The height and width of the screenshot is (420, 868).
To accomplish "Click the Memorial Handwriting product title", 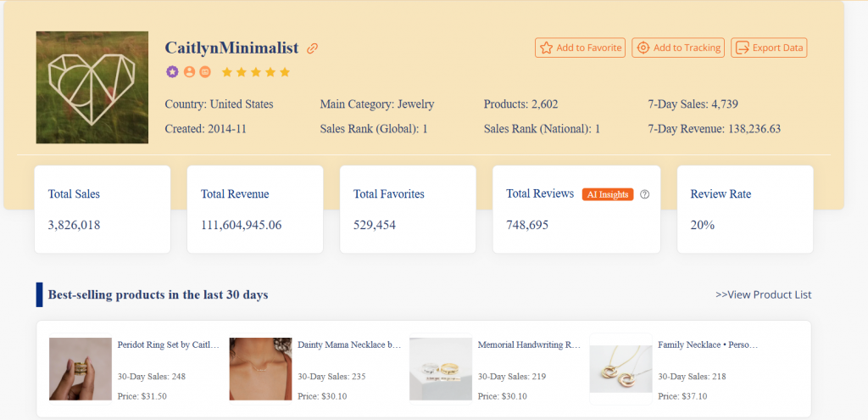I will click(x=529, y=344).
